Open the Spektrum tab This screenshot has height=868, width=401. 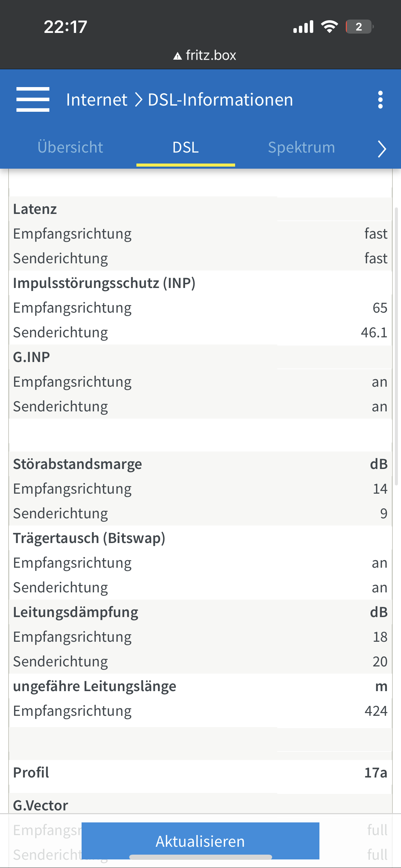pos(301,147)
